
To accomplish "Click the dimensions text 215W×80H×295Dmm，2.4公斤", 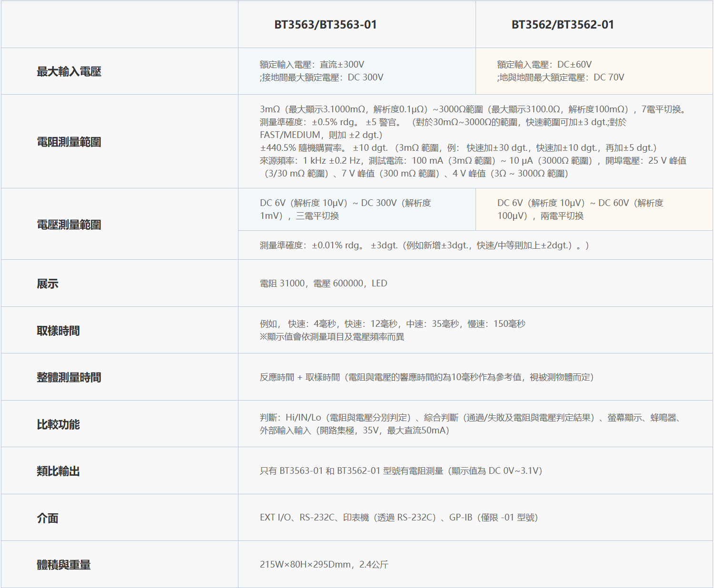I will (324, 564).
